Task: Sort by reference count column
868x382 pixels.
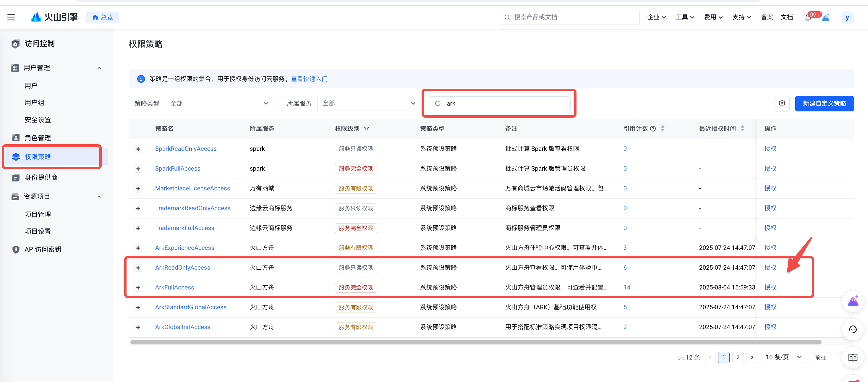Action: point(663,128)
